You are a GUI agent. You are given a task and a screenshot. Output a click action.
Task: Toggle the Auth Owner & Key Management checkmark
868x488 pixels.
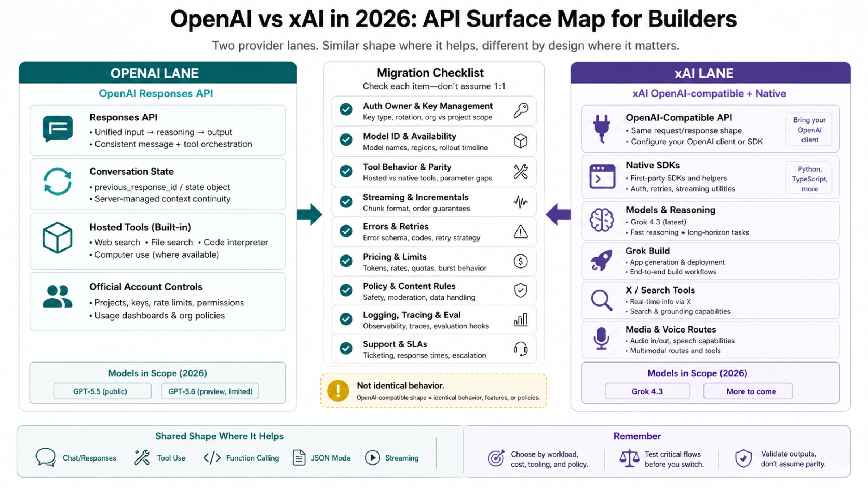coord(346,109)
